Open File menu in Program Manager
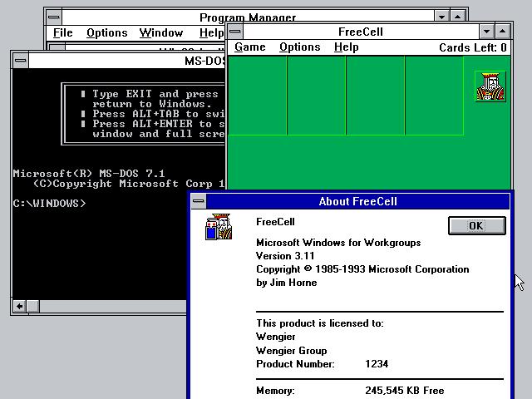The width and height of the screenshot is (532, 399). (63, 33)
